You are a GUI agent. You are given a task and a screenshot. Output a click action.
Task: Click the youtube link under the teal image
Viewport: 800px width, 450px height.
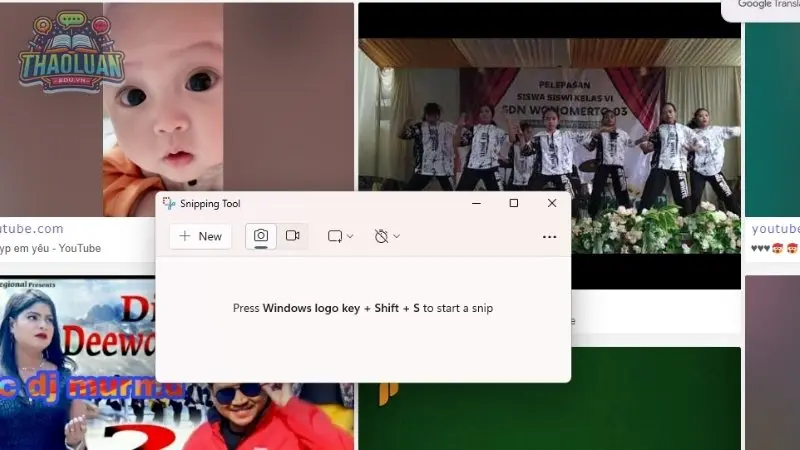(776, 229)
